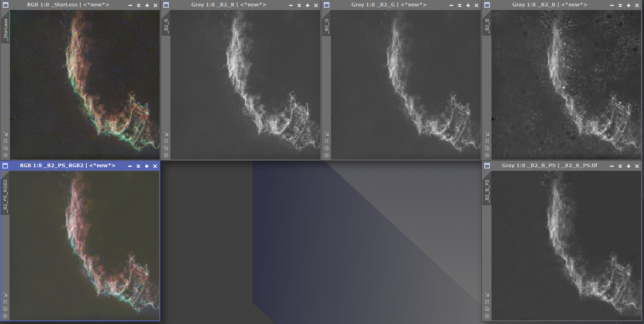Toggle shade collapse on the _B2_B_PS title bar
Screen dimensions: 644x324
[620, 166]
